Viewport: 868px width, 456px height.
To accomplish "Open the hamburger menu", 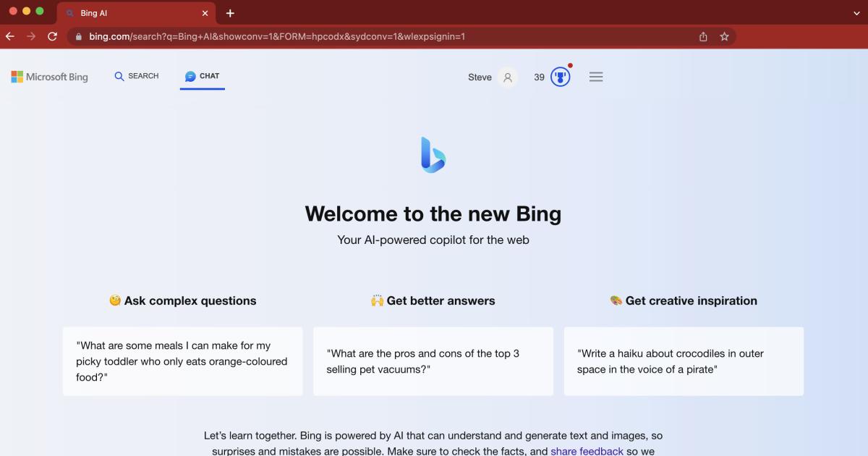I will point(595,77).
